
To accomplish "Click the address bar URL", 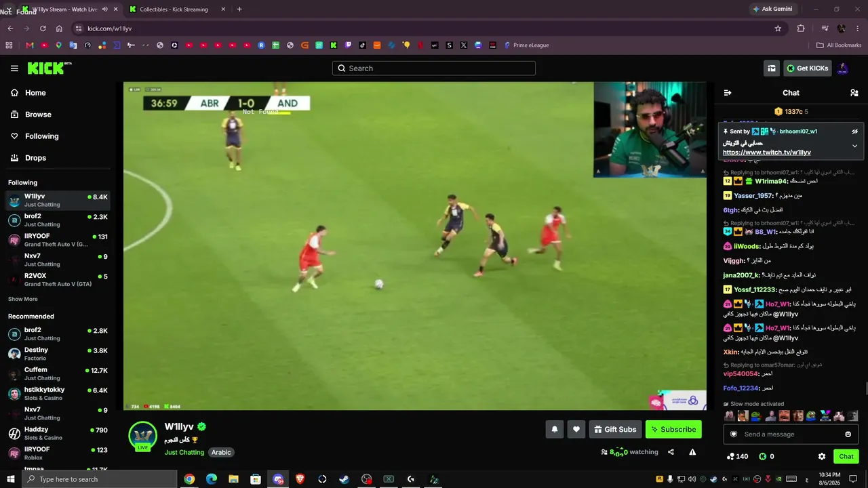I will 109,28.
